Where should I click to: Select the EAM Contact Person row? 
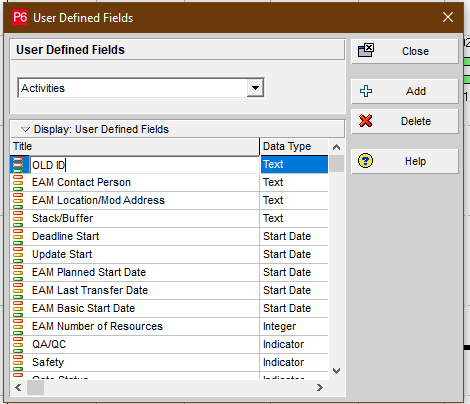click(x=169, y=183)
